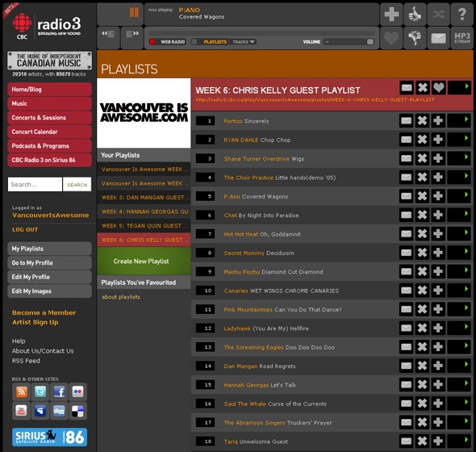Viewport: 476px width, 452px height.
Task: Add Canaries Wet Wings track
Action: [438, 290]
